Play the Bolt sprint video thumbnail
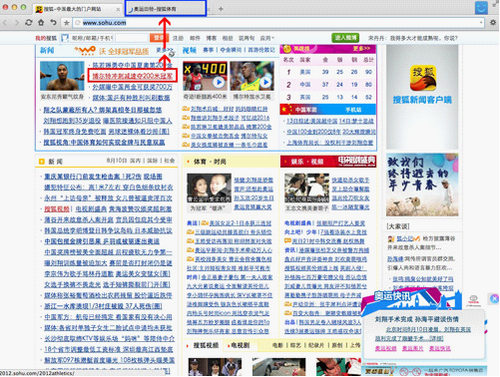 tap(252, 76)
